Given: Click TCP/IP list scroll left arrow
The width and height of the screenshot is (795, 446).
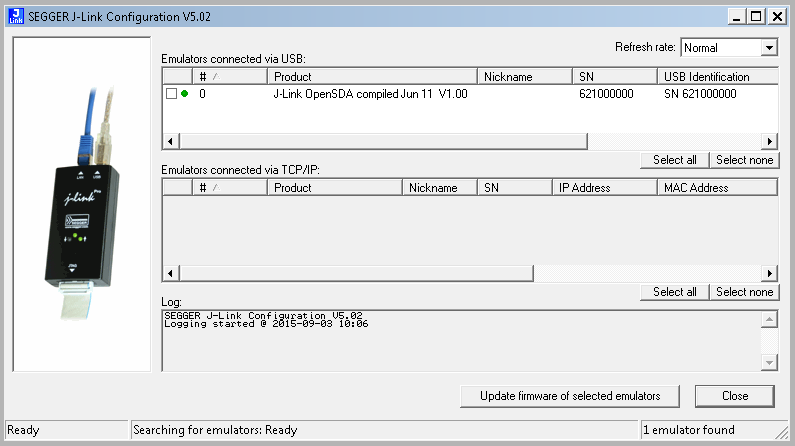Looking at the screenshot, I should (x=170, y=274).
